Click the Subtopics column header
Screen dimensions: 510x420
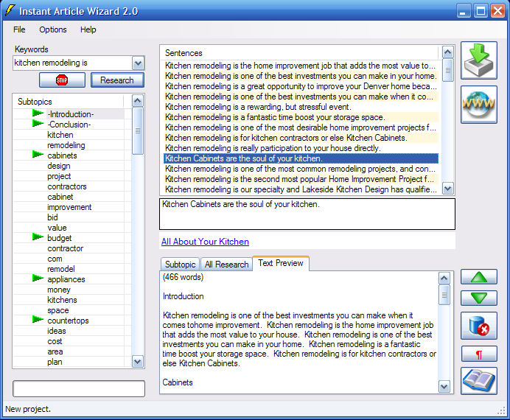69,102
